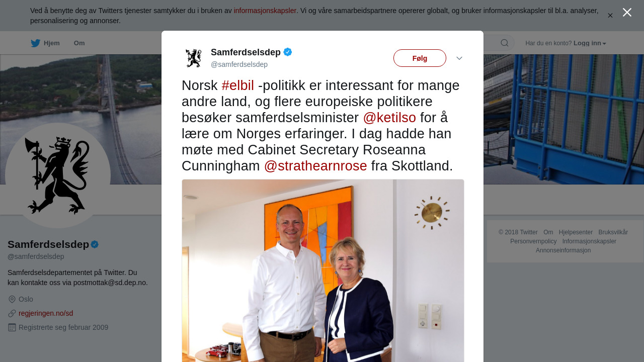Screen dimensions: 644x362
Task: Follow Samferdselsdep with the Følg button
Action: click(420, 58)
